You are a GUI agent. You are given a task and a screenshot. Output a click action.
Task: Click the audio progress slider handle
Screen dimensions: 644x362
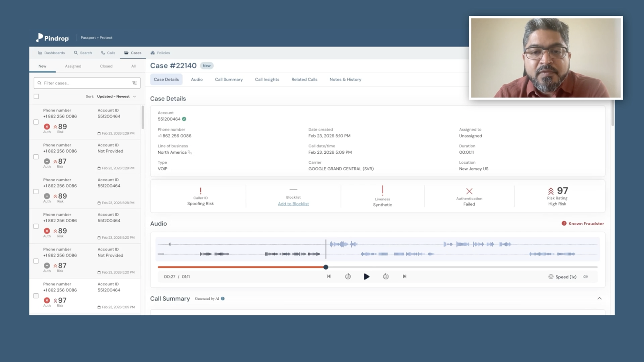326,267
